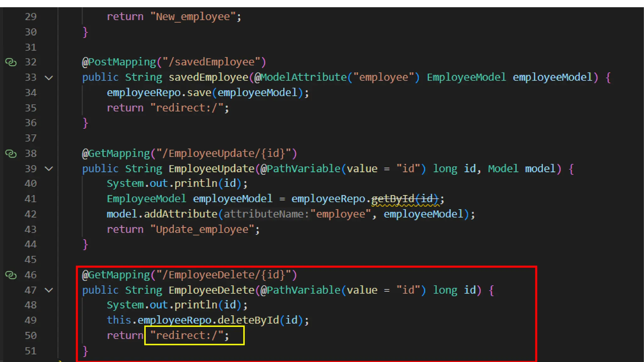644x362 pixels.
Task: Collapse the EmployeeDelete method at line 47
Action: click(49, 290)
